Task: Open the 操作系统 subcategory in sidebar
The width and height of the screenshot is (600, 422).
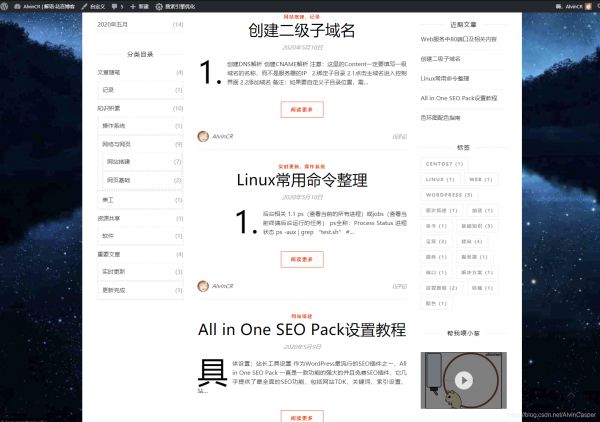Action: 114,125
